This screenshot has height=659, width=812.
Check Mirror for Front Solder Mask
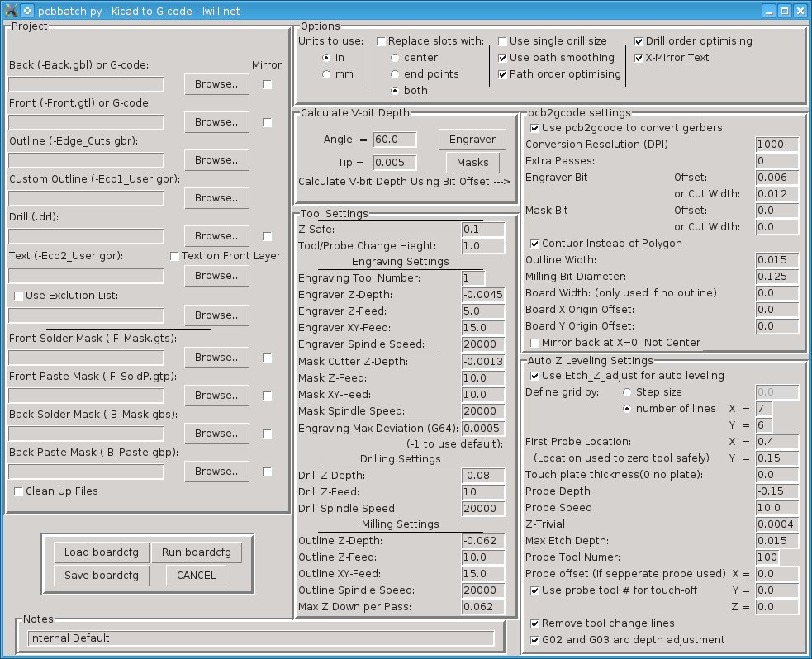tap(267, 358)
